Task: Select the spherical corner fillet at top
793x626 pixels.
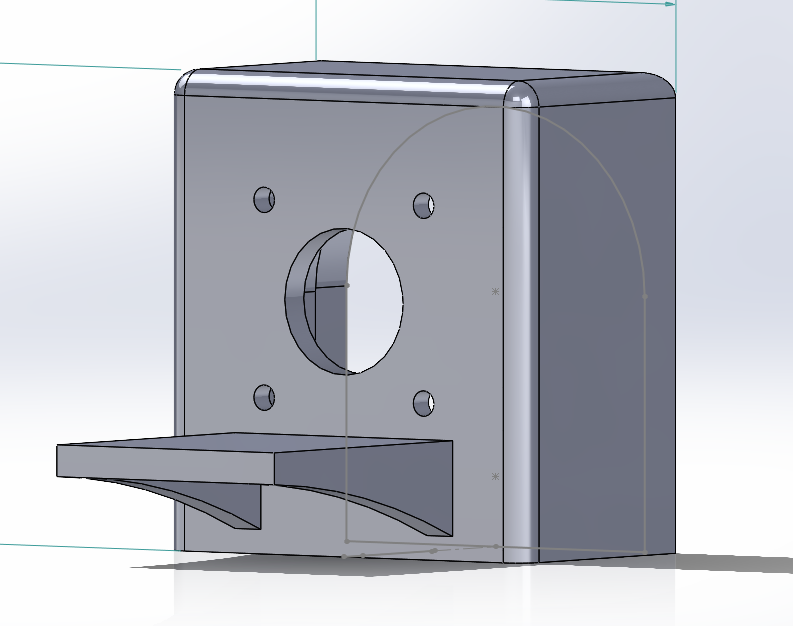Action: tap(522, 95)
